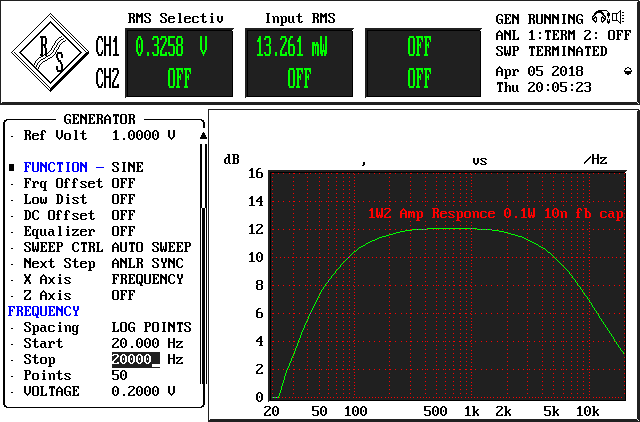The height and width of the screenshot is (422, 640).
Task: Select the CH2 OFF field under Input RMS
Action: click(299, 78)
